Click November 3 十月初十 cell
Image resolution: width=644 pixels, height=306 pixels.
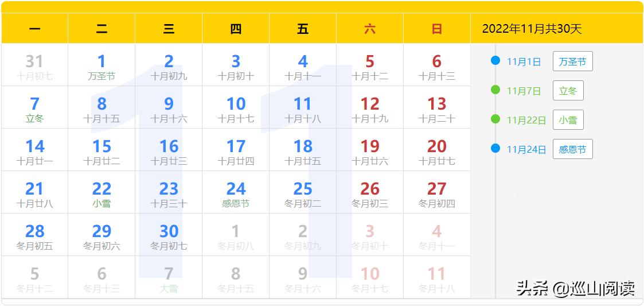click(236, 64)
